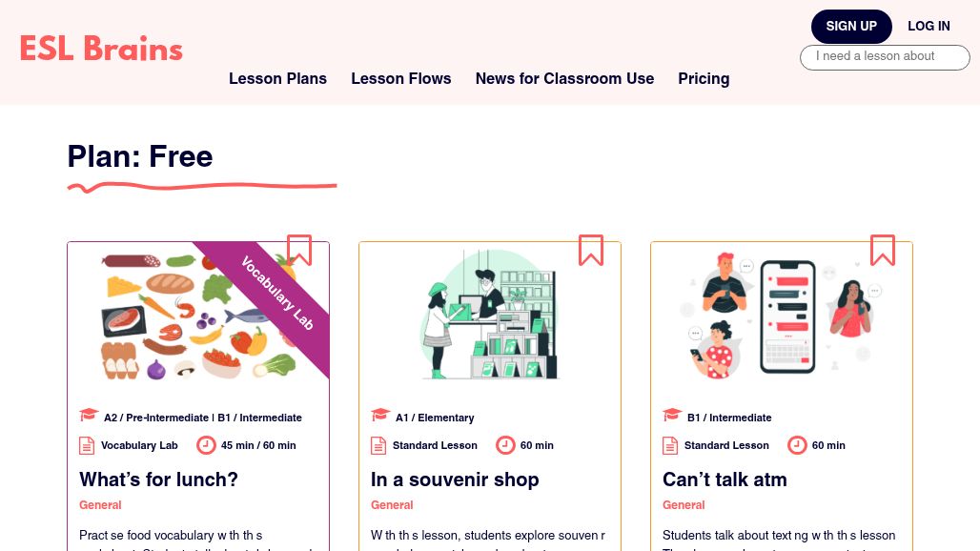Viewport: 980px width, 551px height.
Task: Select the food illustration thumbnail
Action: coord(198,316)
